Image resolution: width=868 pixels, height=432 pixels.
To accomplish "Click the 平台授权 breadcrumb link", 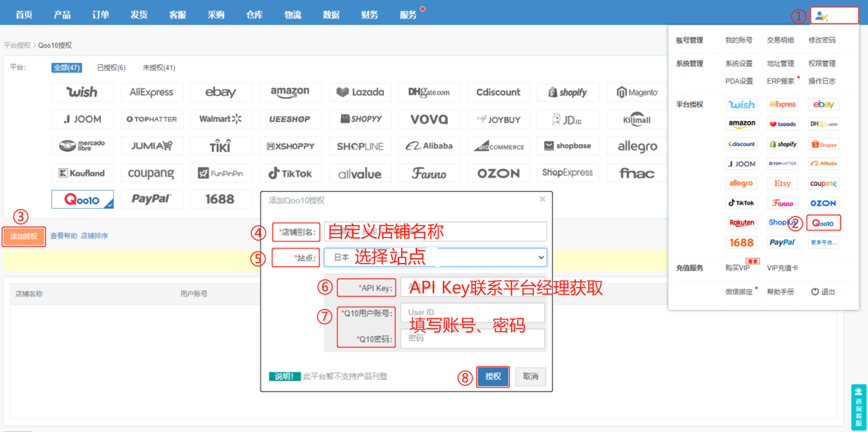I will [17, 45].
